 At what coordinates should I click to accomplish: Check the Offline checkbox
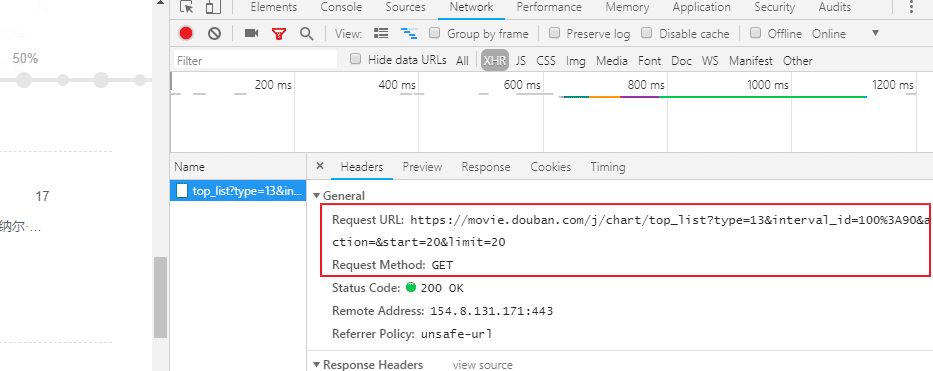click(x=755, y=33)
